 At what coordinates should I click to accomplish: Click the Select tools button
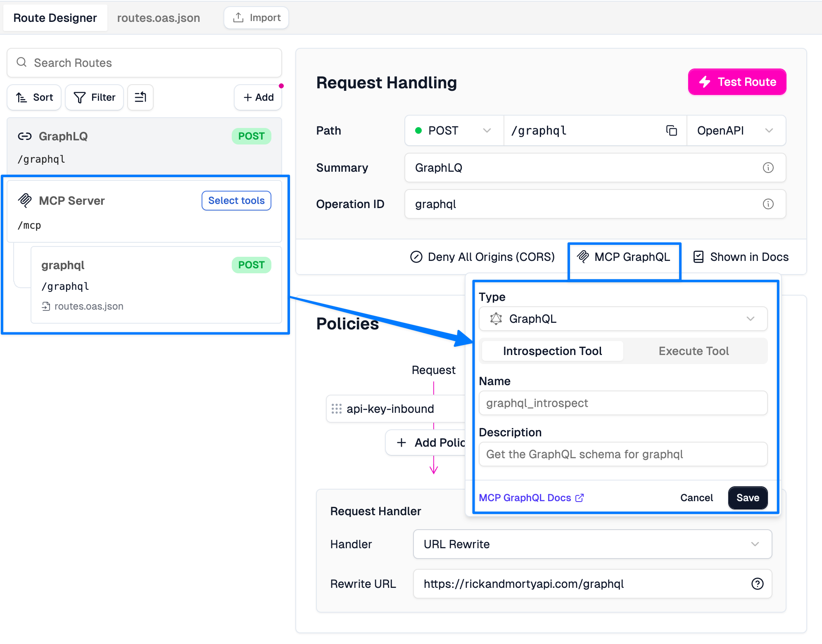pos(236,200)
